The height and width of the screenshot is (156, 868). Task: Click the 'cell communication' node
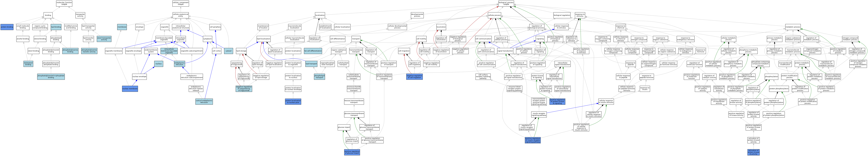(483, 39)
